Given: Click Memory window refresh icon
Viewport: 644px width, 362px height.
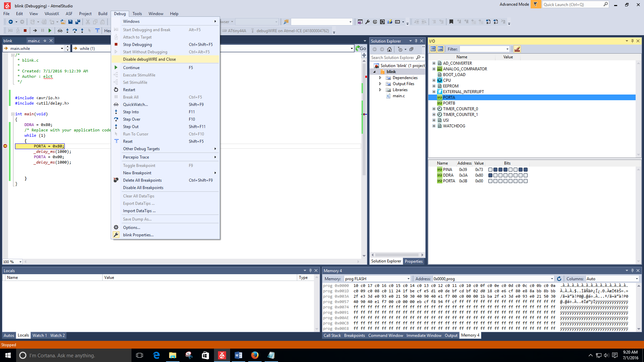Looking at the screenshot, I should (x=559, y=279).
